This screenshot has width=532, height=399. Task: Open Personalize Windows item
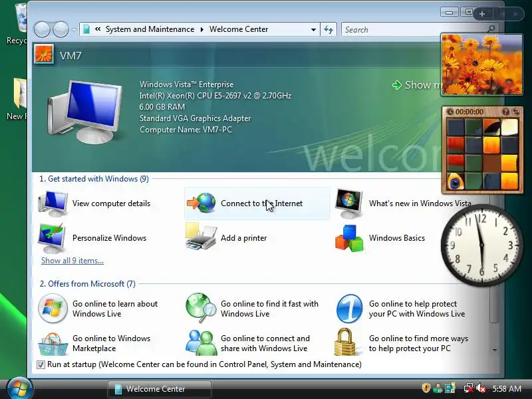pyautogui.click(x=92, y=238)
